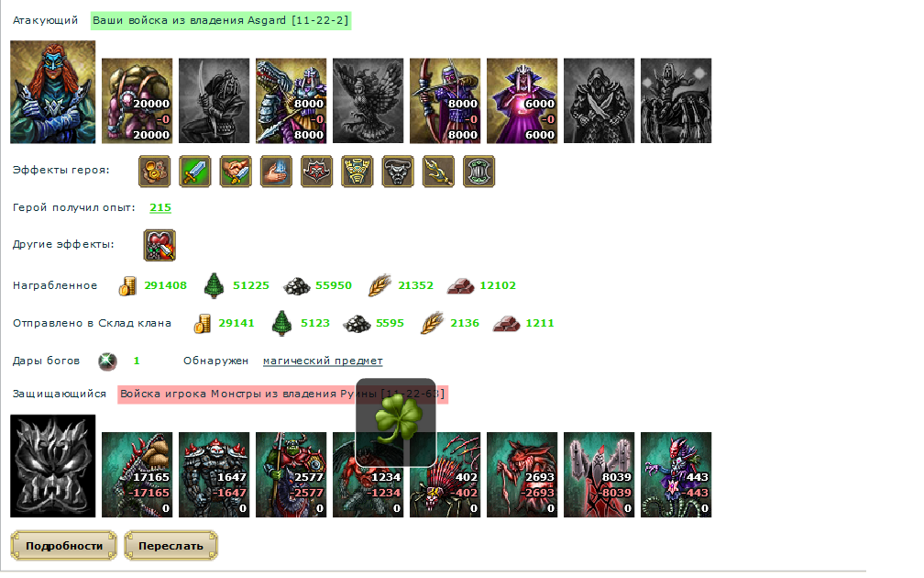Click the looted gold coins icon

coord(127,286)
